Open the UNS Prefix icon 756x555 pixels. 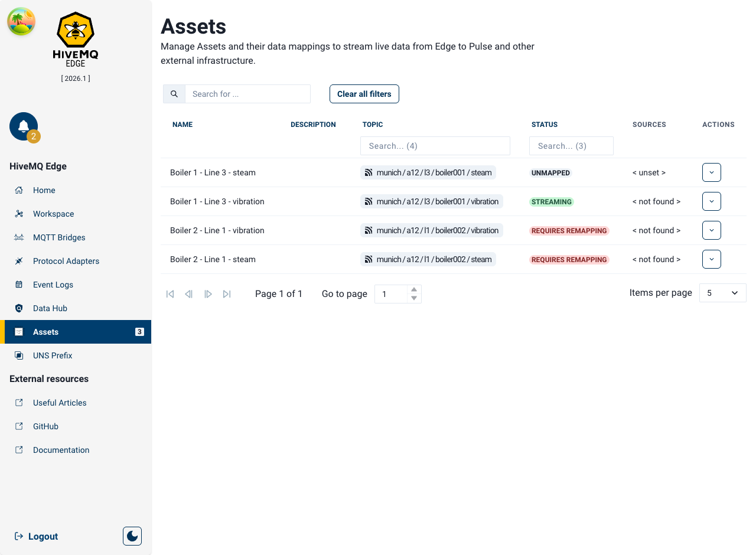point(20,355)
